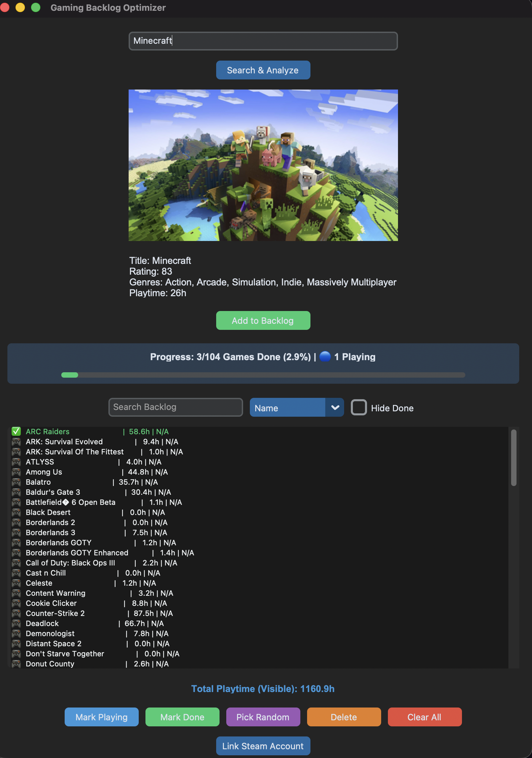Click the 44.8h playtime value for Among Us
This screenshot has height=758, width=532.
coord(138,472)
